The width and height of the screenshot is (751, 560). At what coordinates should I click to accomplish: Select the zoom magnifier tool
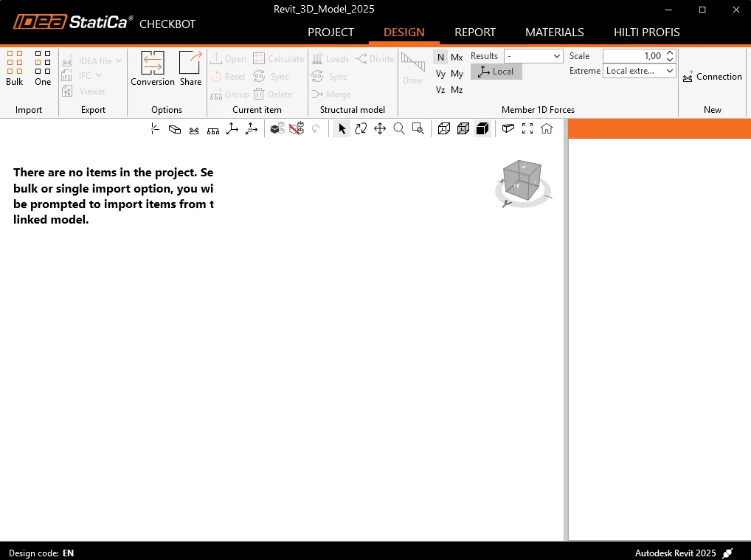[399, 129]
